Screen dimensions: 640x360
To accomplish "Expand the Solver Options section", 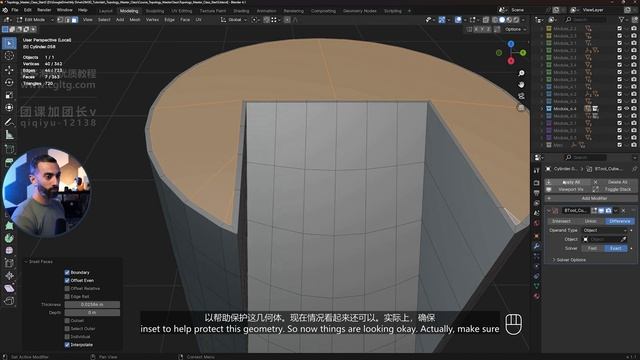I will point(569,260).
